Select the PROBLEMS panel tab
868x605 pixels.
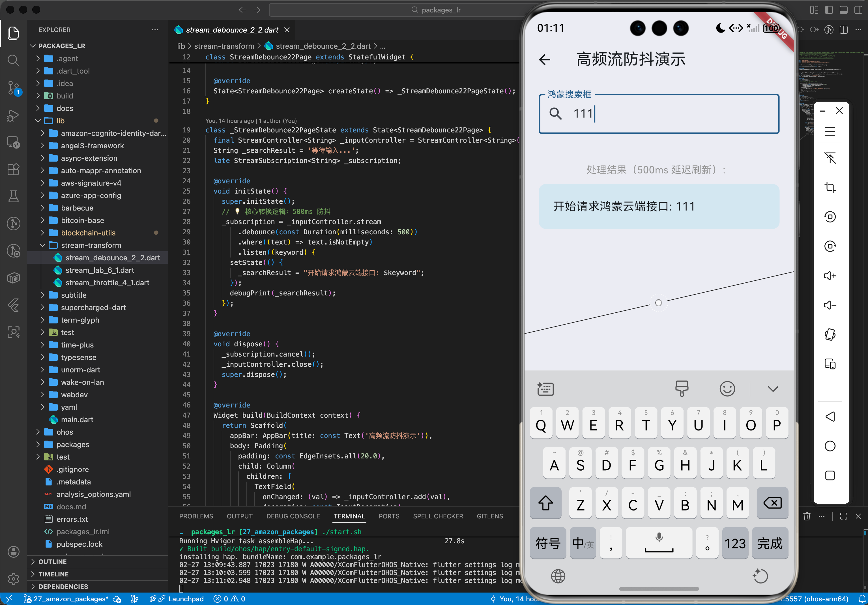coord(196,516)
